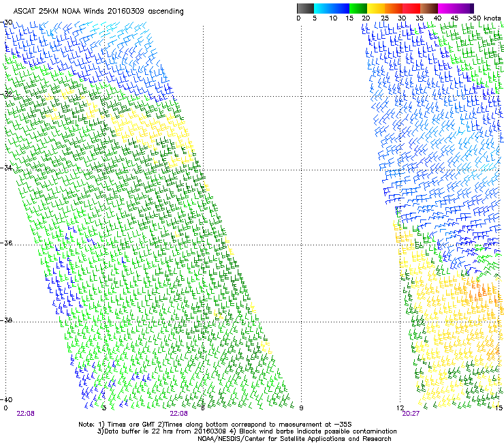
Task: Click the '9' longitude axis label
Action: pos(301,408)
